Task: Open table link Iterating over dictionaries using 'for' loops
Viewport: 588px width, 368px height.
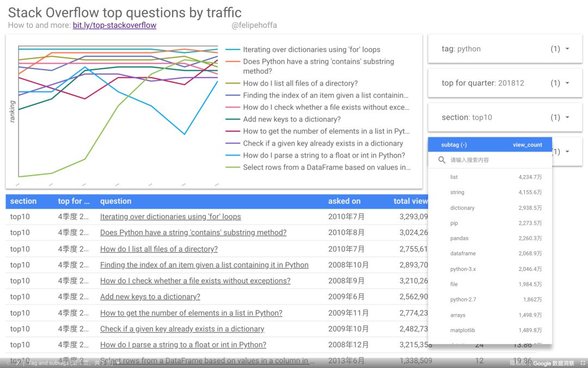Action: (170, 216)
